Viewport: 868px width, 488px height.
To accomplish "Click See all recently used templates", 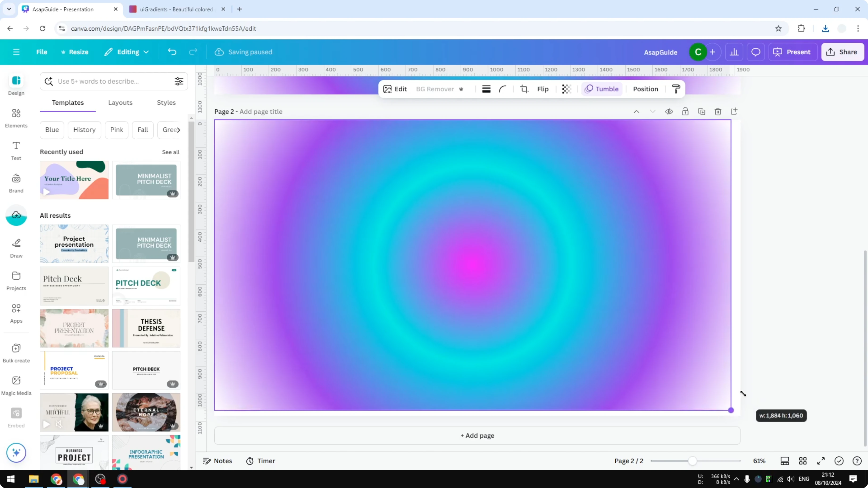I will coord(171,152).
